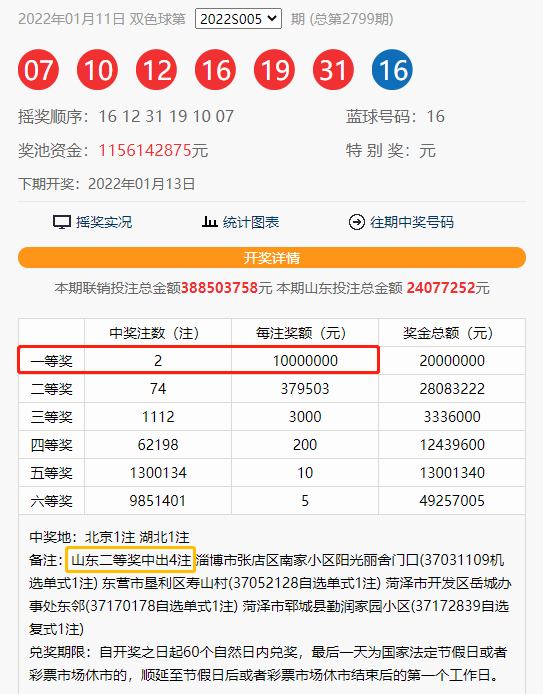This screenshot has height=694, width=543.
Task: Click the 奖金总额 column header
Action: pos(452,333)
